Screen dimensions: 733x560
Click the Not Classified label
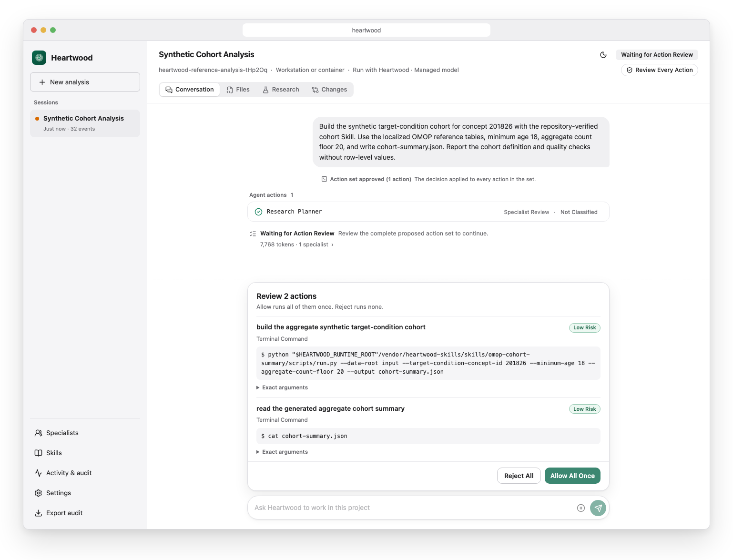(579, 212)
